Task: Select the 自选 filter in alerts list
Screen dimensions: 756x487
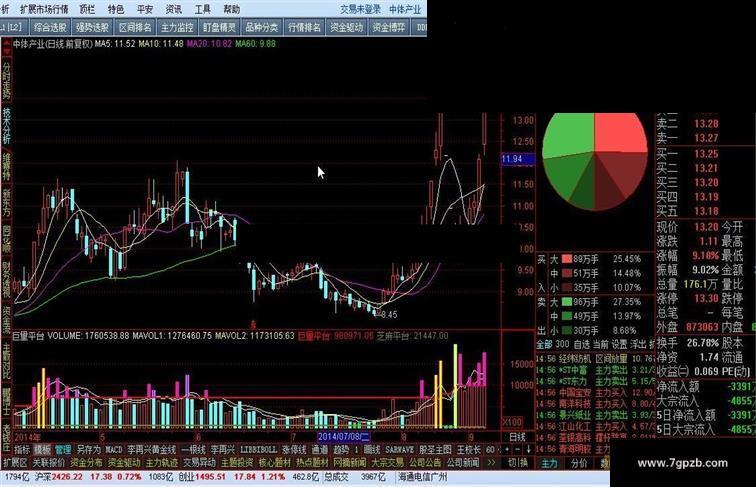Action: [x=581, y=344]
